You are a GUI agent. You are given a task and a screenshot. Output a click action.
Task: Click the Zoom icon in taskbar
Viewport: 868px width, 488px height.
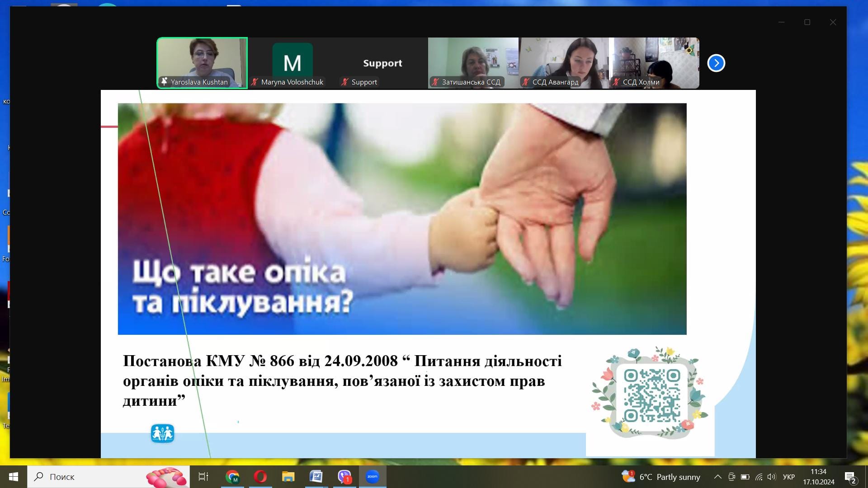373,477
